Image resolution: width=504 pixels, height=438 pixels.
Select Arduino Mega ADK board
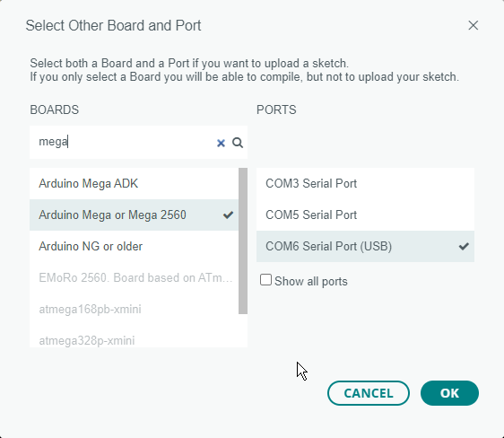[134, 184]
